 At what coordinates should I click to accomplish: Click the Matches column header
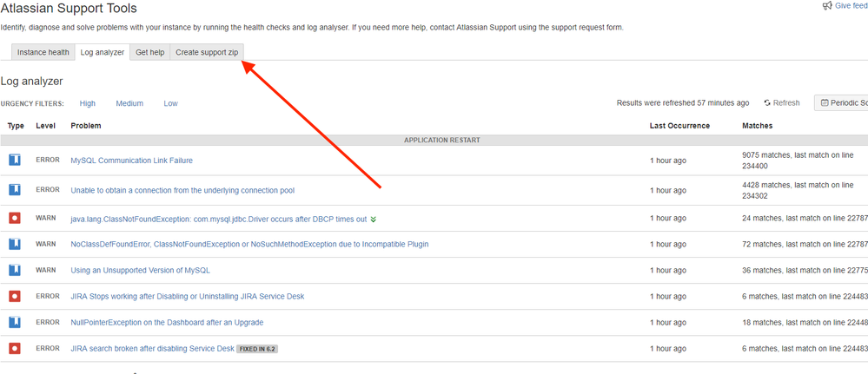tap(758, 126)
